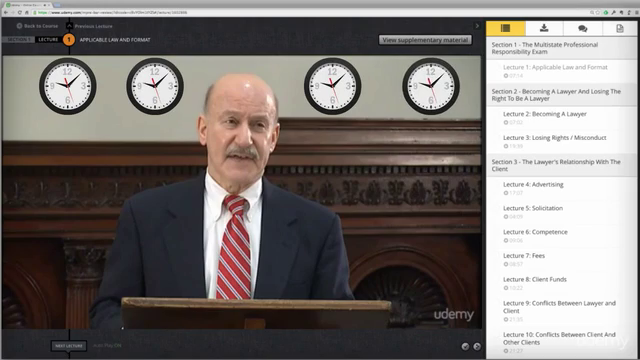Toggle Auto Play ON setting
Screen dimensions: 640x360
[107, 345]
